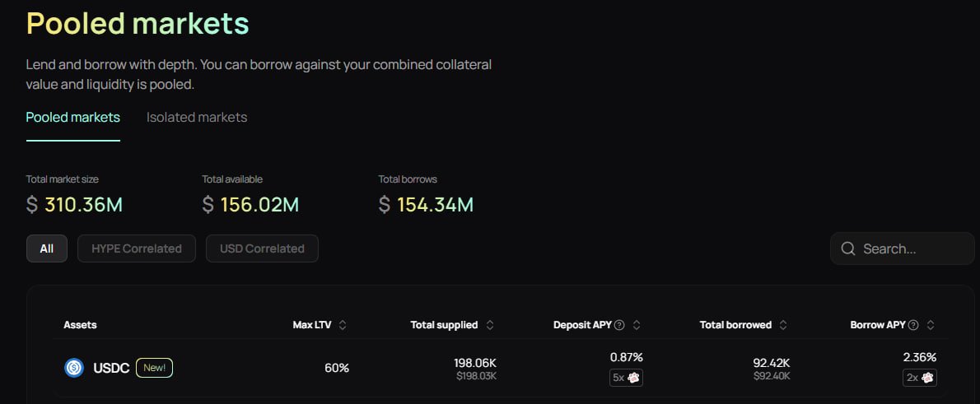Click the Assets column header
Image resolution: width=980 pixels, height=404 pixels.
[80, 325]
